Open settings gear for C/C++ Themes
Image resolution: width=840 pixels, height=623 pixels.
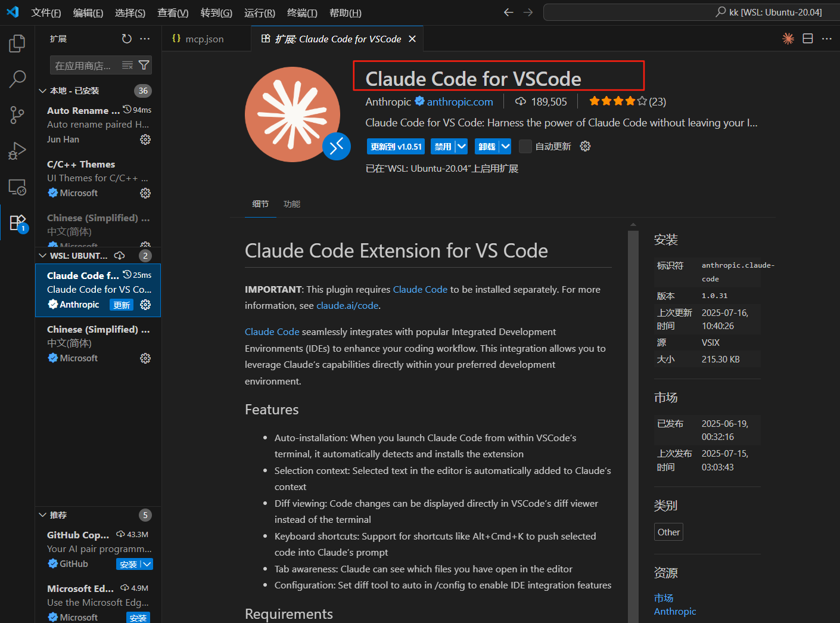coord(145,193)
